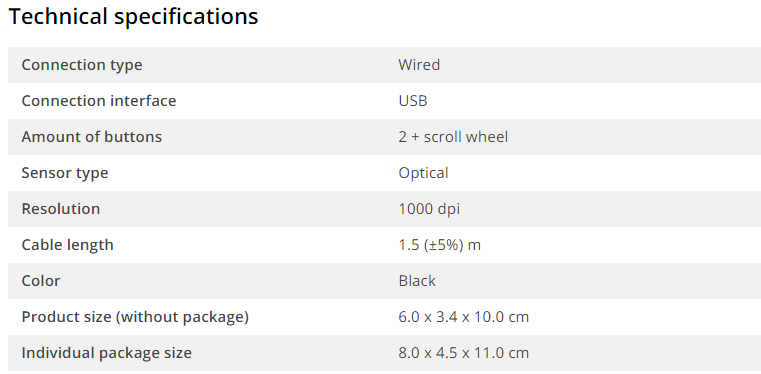Select the Connection interface label
761x374 pixels.
coord(99,101)
